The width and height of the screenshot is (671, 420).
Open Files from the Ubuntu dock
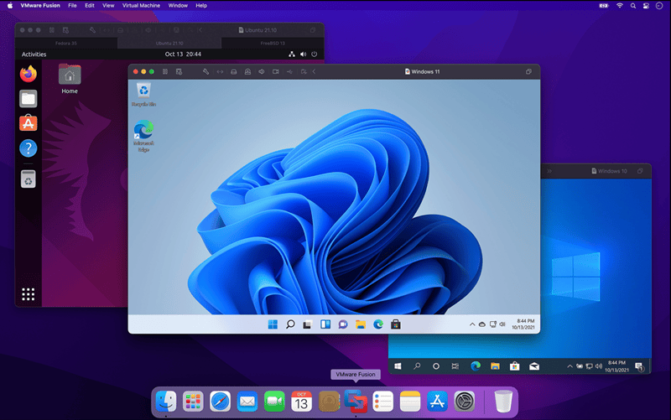(x=28, y=99)
